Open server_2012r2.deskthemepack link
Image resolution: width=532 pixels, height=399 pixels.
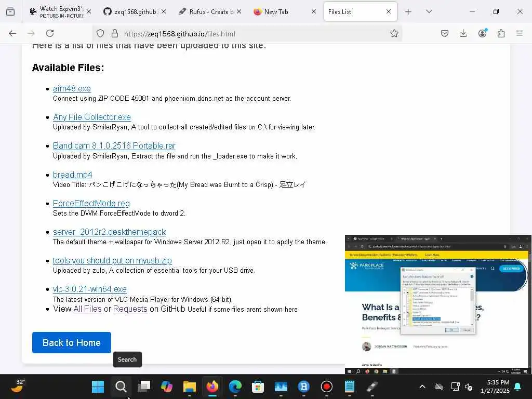click(109, 232)
